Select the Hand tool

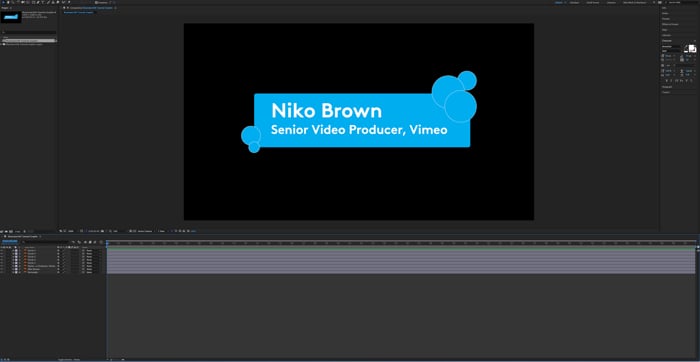tap(8, 2)
